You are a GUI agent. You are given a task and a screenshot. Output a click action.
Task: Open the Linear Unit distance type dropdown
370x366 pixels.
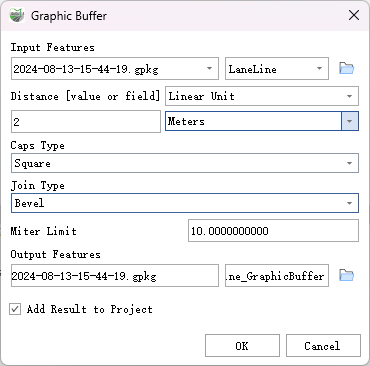click(262, 96)
